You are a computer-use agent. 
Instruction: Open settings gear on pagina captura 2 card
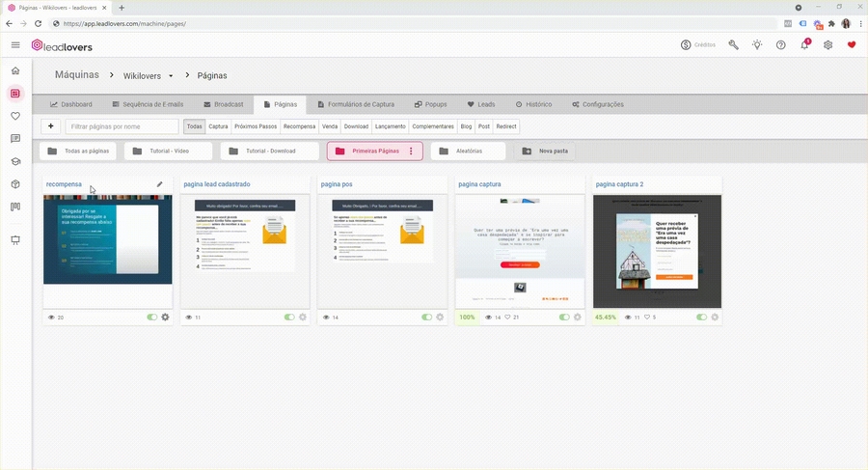pos(715,317)
